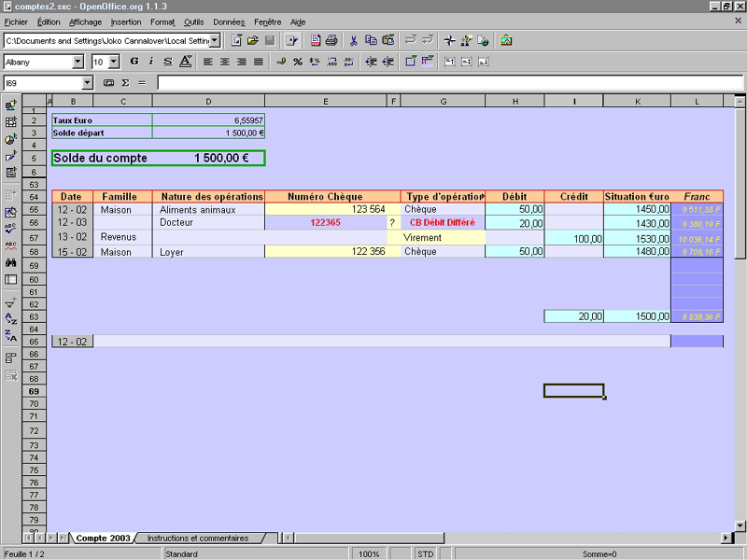747x560 pixels.
Task: Apply currency number format
Action: (281, 62)
